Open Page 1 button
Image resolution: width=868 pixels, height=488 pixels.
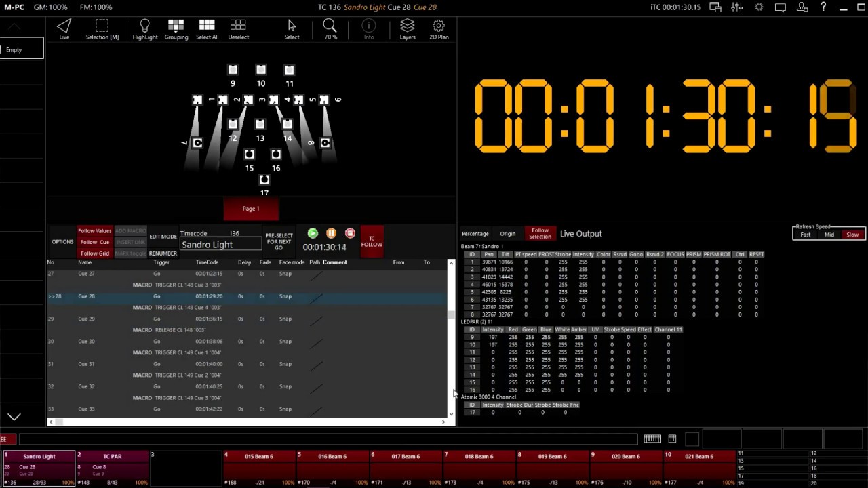coord(251,209)
